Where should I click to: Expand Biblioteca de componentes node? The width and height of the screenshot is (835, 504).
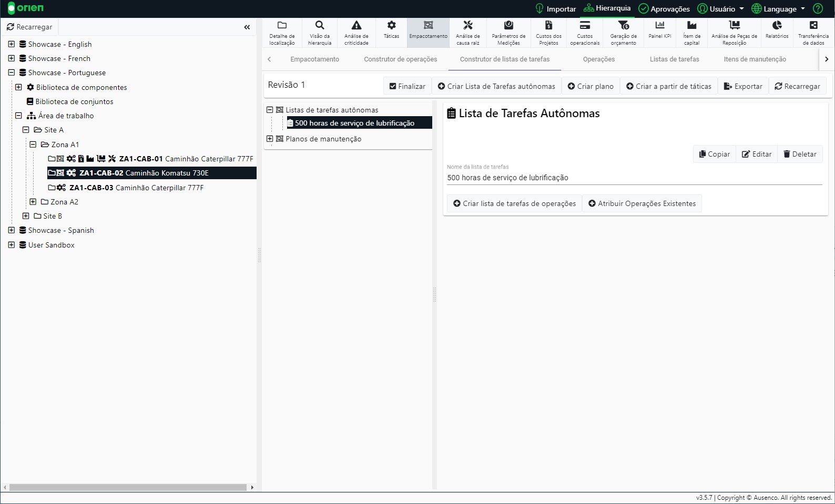[18, 87]
